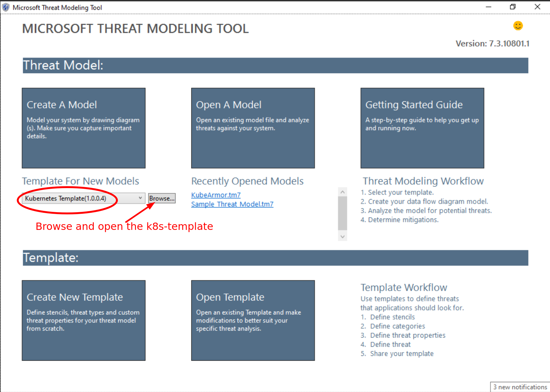Open the 3 new notifications panel
The image size is (550, 392).
click(520, 387)
